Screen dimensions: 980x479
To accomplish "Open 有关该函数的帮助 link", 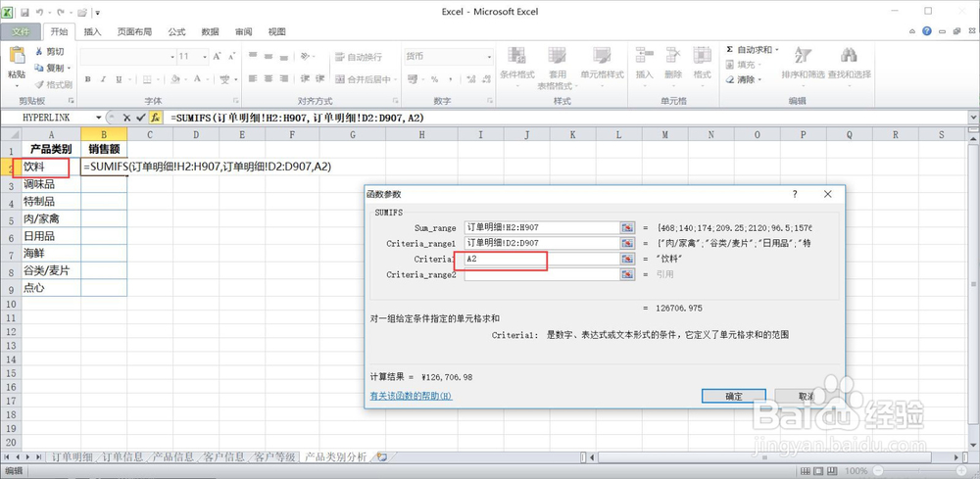I will click(411, 396).
